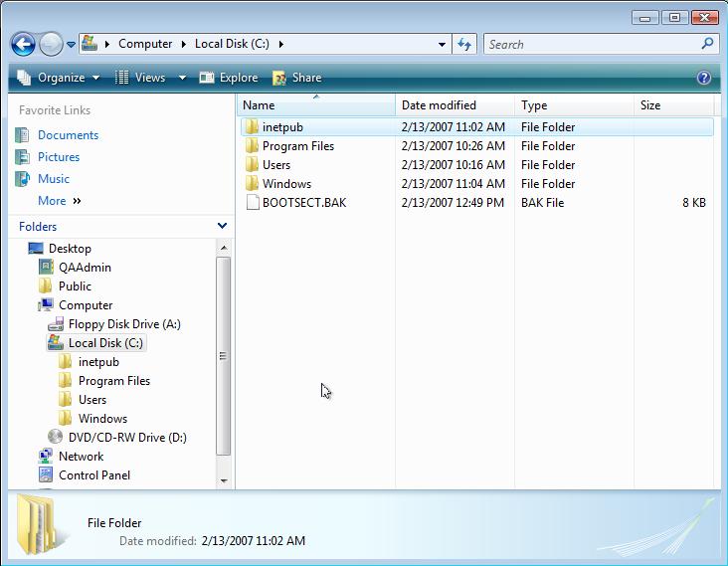Click the Network icon in tree
Viewport: 728px width, 566px height.
(x=46, y=457)
